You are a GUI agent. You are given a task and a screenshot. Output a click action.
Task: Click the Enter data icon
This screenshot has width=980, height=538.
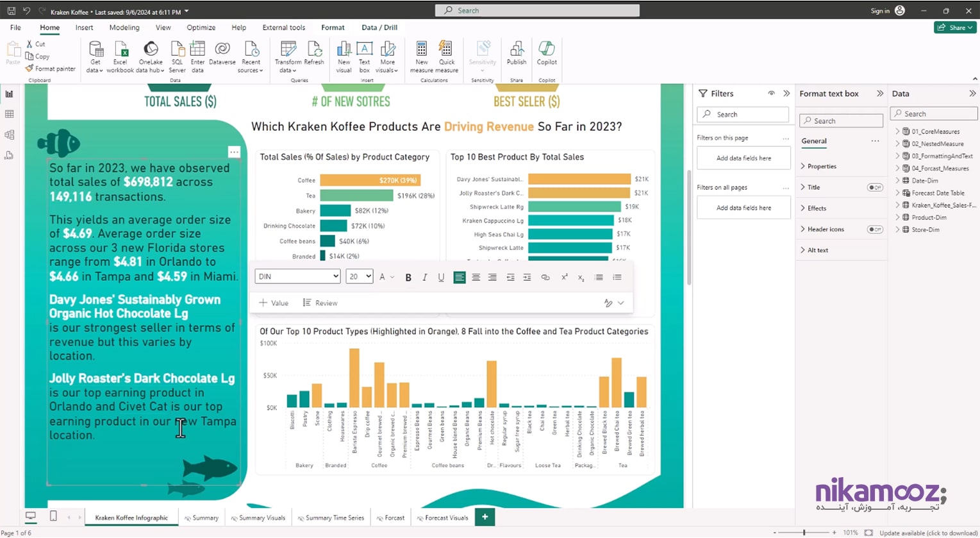tap(197, 57)
